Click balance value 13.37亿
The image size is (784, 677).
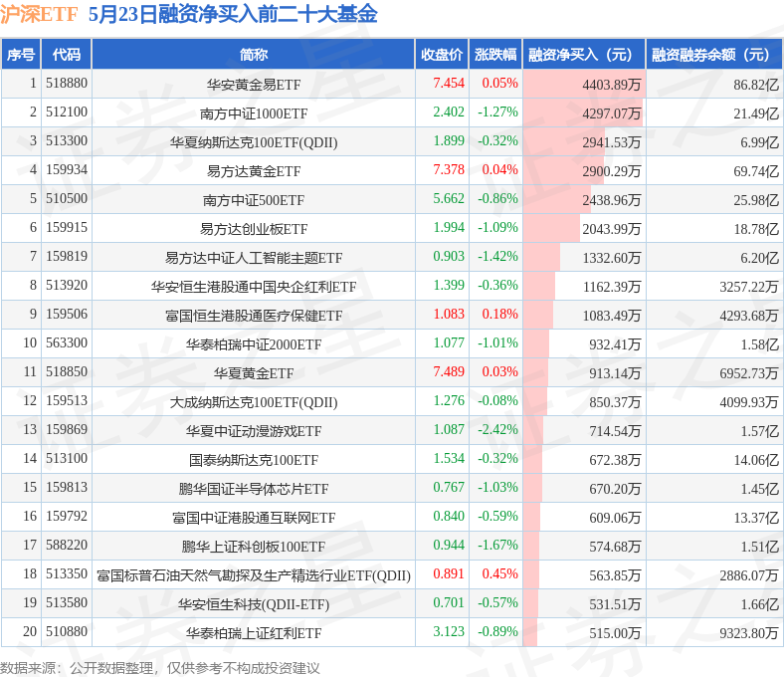(x=756, y=518)
